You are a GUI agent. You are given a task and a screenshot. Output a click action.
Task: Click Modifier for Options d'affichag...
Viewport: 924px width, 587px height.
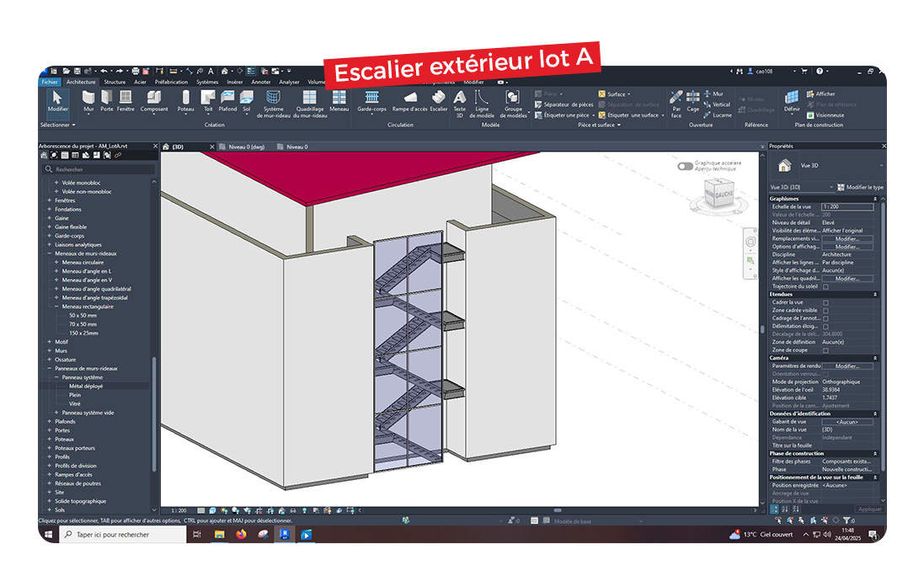pyautogui.click(x=847, y=247)
